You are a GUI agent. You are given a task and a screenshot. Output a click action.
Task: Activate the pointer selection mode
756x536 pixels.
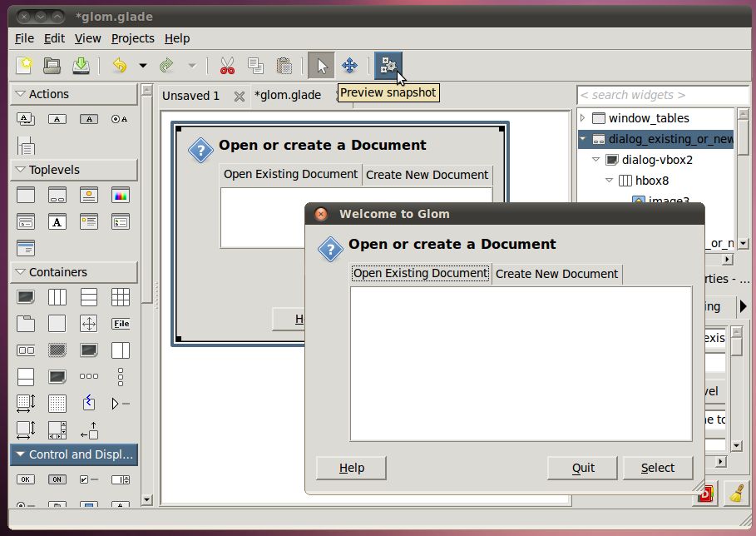click(x=321, y=65)
